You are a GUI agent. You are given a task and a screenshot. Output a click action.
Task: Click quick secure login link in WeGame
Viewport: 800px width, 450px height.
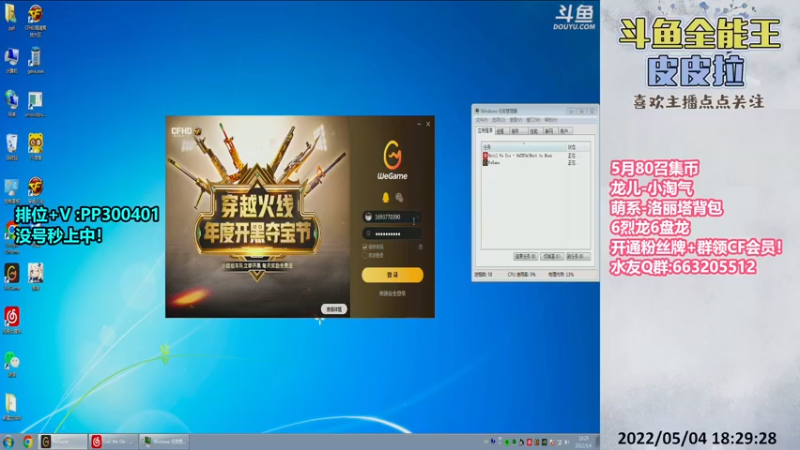click(x=392, y=293)
